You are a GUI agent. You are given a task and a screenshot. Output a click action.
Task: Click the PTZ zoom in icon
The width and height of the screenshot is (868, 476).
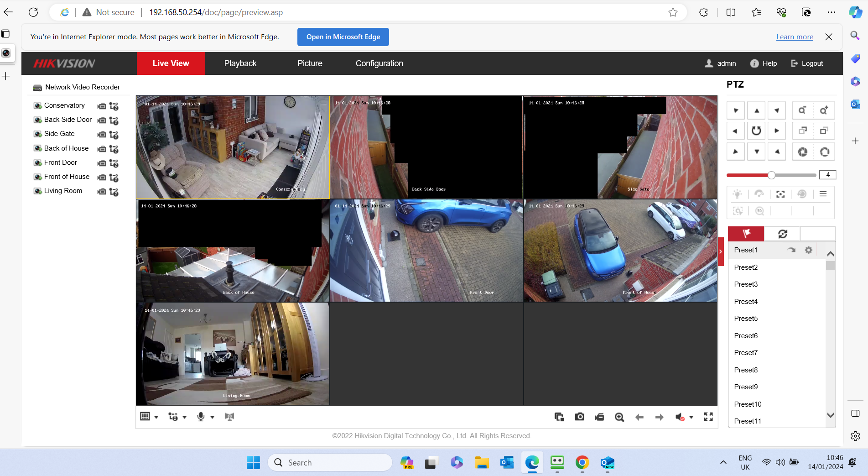click(823, 110)
